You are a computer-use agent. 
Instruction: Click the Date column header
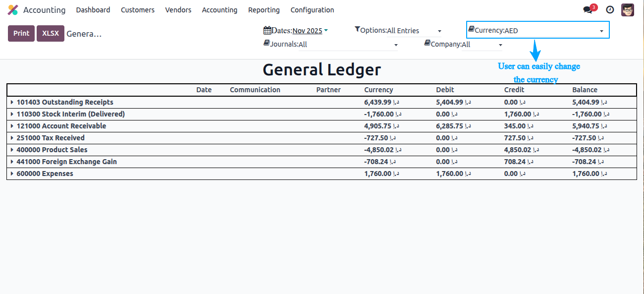pyautogui.click(x=204, y=90)
